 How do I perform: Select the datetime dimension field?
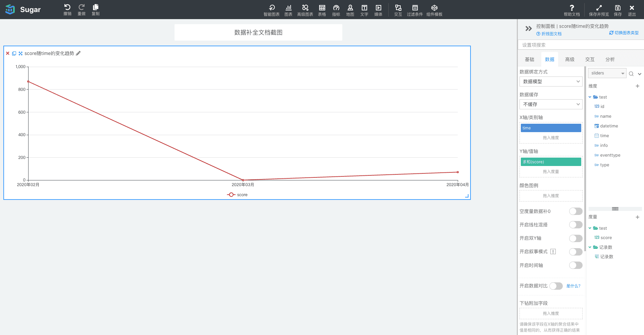pos(606,126)
